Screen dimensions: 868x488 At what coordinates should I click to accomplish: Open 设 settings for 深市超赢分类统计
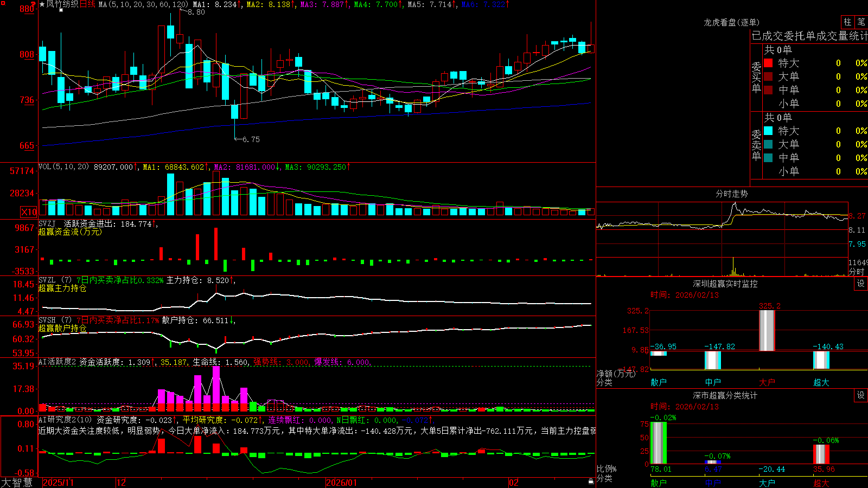[861, 395]
